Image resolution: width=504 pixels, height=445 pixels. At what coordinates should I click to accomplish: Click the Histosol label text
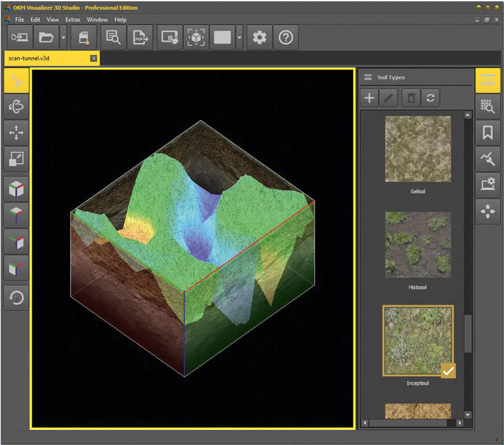point(418,287)
